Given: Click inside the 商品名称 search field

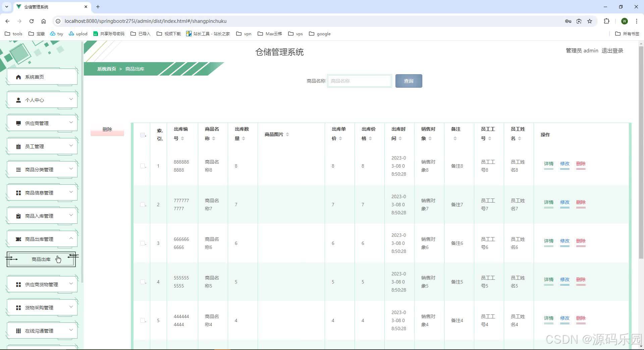Looking at the screenshot, I should [359, 81].
